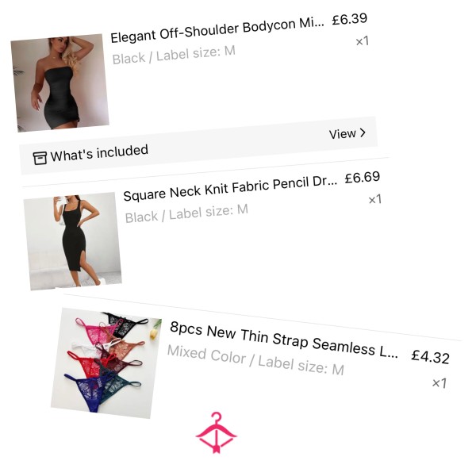Open the 8pcs lace underwear thumbnail

pyautogui.click(x=106, y=363)
